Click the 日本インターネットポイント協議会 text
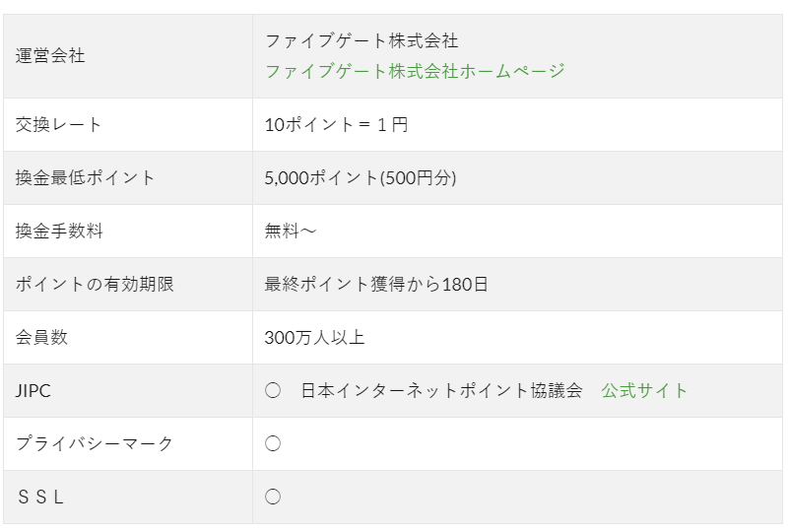 pos(442,390)
